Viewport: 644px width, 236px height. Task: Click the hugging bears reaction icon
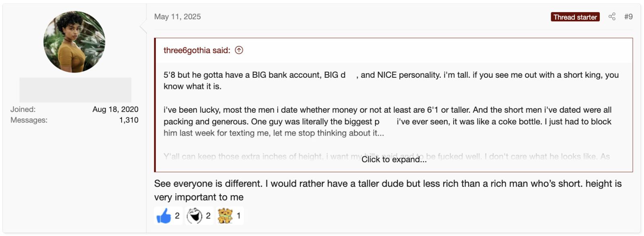coord(225,216)
